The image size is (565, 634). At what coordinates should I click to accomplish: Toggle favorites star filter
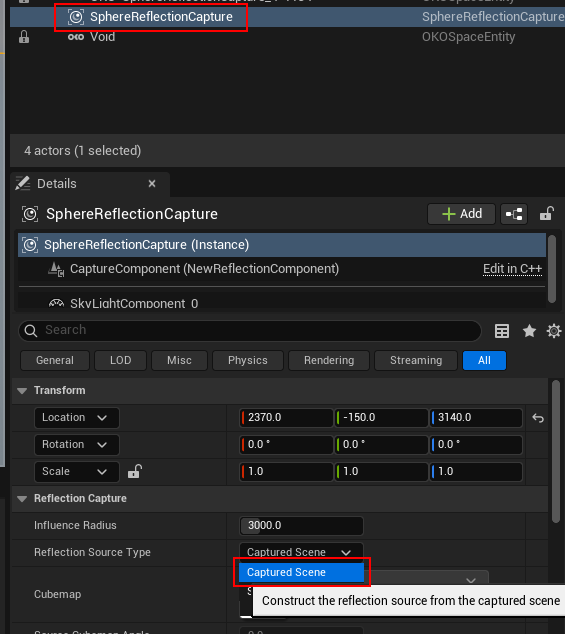click(x=529, y=331)
